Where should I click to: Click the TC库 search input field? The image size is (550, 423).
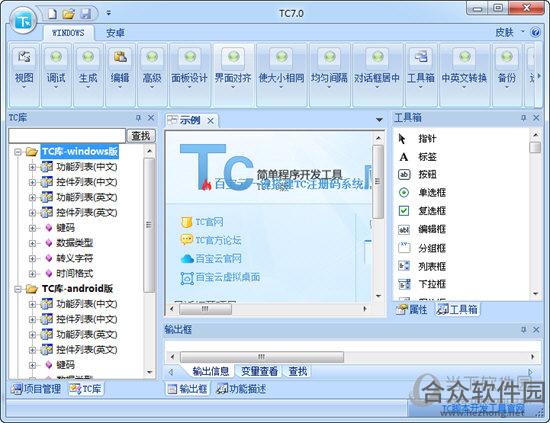pos(67,136)
